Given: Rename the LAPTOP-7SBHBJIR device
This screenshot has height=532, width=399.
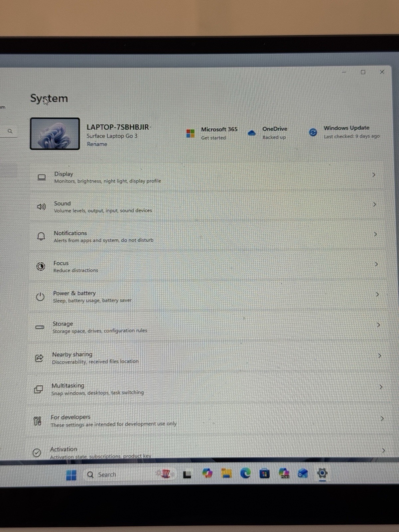Looking at the screenshot, I should coord(97,144).
